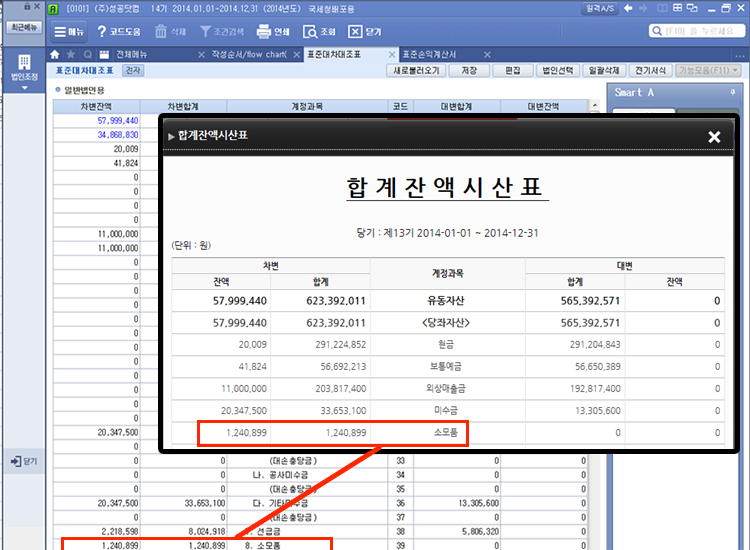Click the 전기서식 button
The width and height of the screenshot is (750, 550).
650,70
